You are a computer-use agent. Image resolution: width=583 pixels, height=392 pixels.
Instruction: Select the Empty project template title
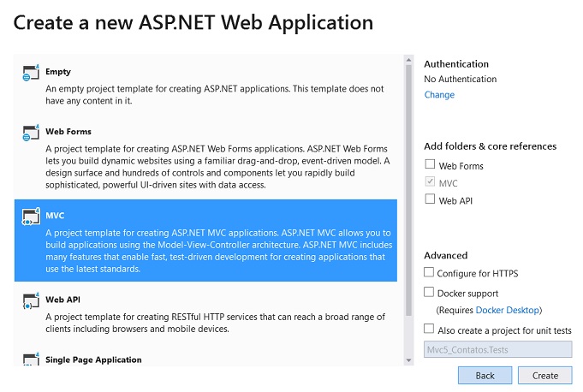click(x=58, y=72)
